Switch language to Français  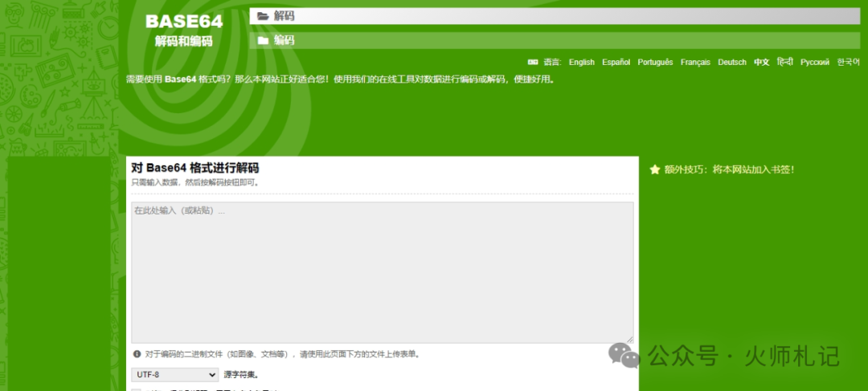tap(695, 62)
